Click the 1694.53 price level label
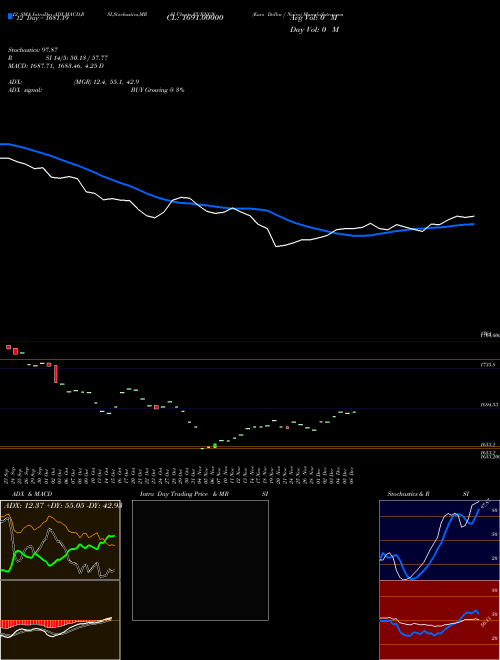This screenshot has height=660, width=500. [489, 405]
